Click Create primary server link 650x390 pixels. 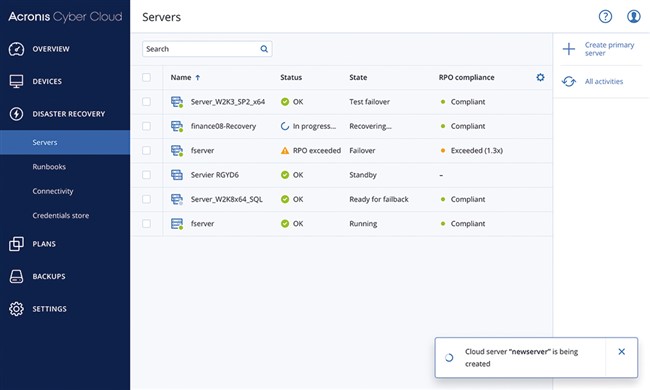(609, 49)
